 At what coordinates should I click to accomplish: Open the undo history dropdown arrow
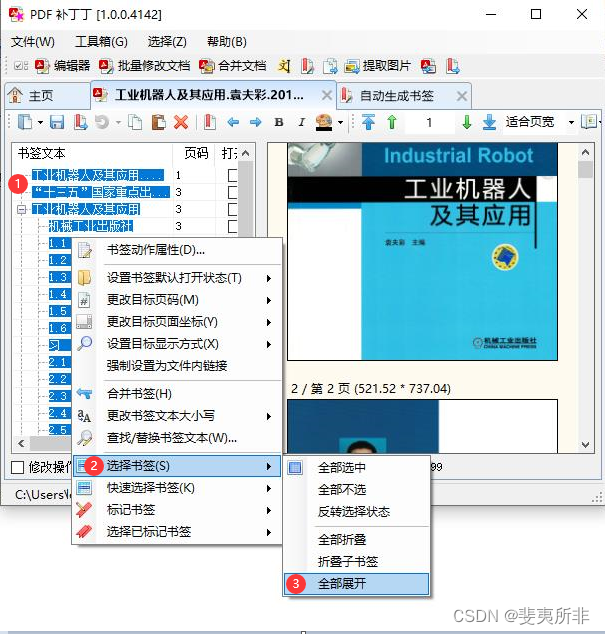tap(118, 122)
